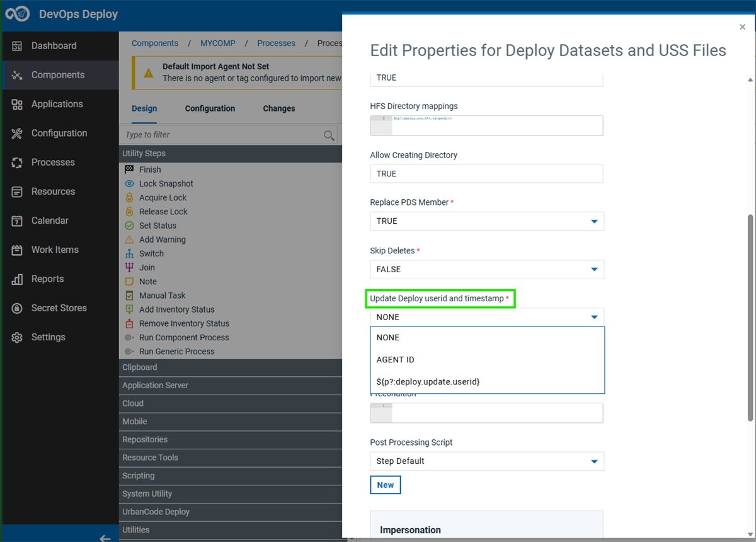Click the filter search magnifier icon

[329, 135]
